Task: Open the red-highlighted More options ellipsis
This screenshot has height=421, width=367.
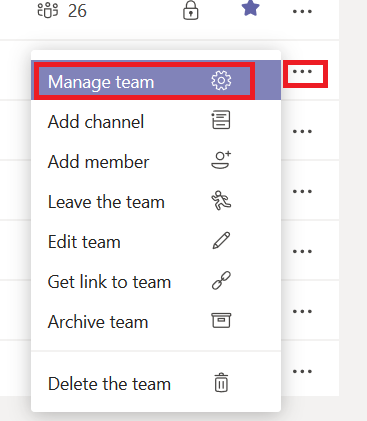Action: coord(302,72)
